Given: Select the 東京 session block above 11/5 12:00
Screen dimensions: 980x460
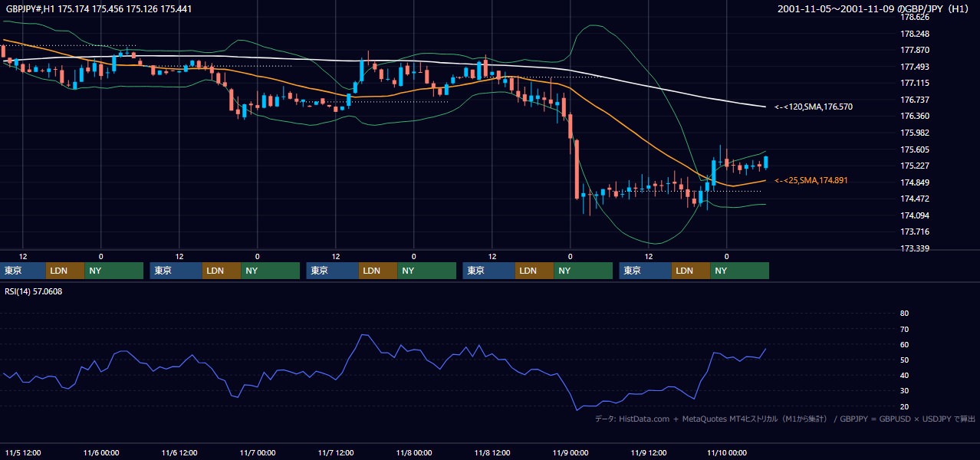Looking at the screenshot, I should pos(24,271).
